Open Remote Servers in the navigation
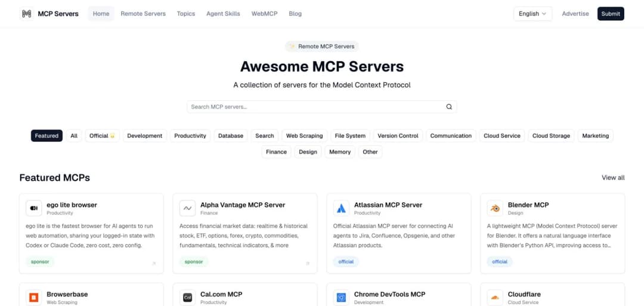Image resolution: width=644 pixels, height=306 pixels. [x=143, y=14]
